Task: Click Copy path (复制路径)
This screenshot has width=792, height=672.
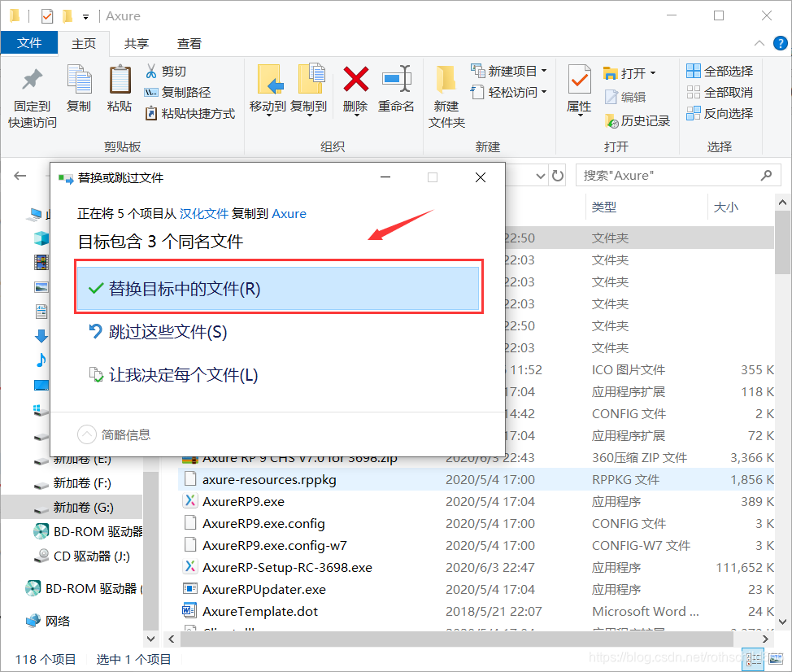Action: [x=177, y=93]
